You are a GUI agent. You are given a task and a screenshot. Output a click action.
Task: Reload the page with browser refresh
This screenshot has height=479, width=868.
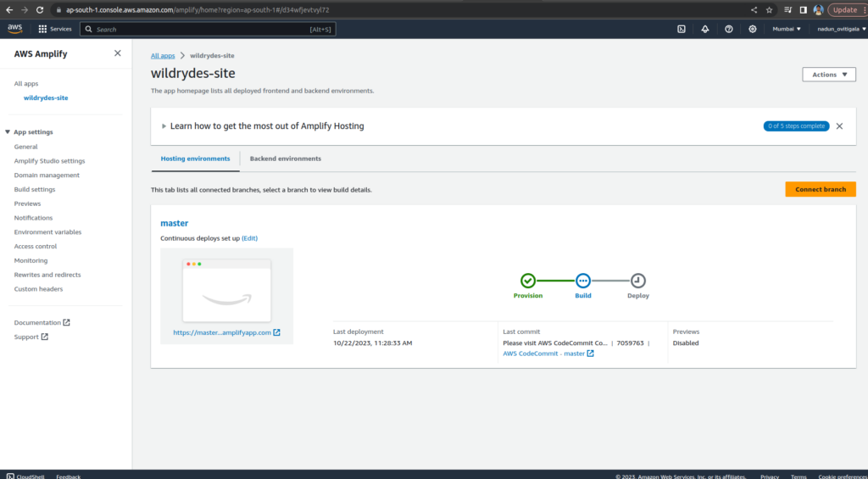pos(39,10)
